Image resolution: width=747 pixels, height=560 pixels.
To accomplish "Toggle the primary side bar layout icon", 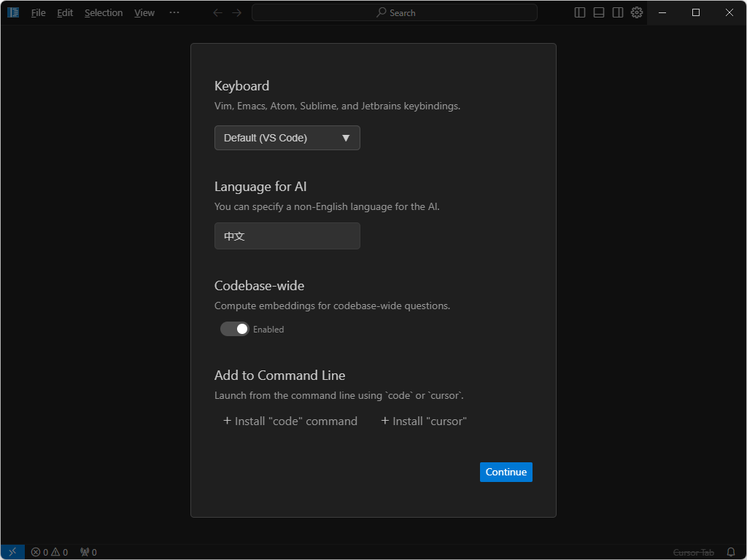I will coord(580,13).
